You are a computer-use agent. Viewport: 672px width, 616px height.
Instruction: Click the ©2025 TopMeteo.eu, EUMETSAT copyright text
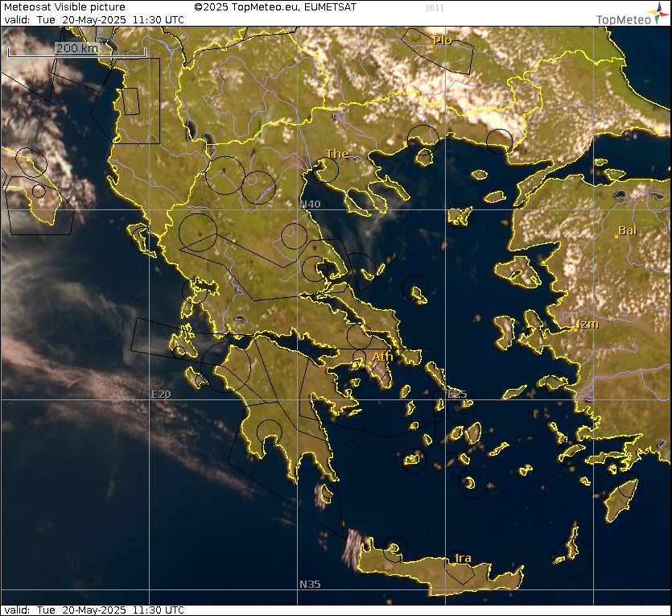pos(275,7)
